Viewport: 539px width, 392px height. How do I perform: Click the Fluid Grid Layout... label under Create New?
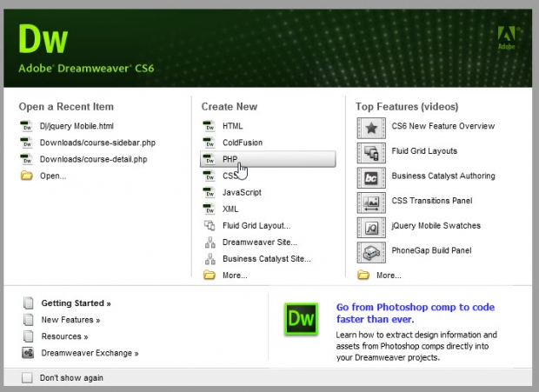[x=256, y=226]
